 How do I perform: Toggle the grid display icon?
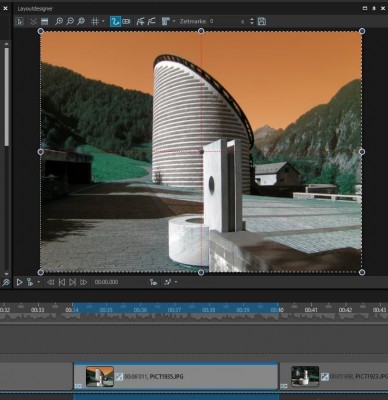95,22
